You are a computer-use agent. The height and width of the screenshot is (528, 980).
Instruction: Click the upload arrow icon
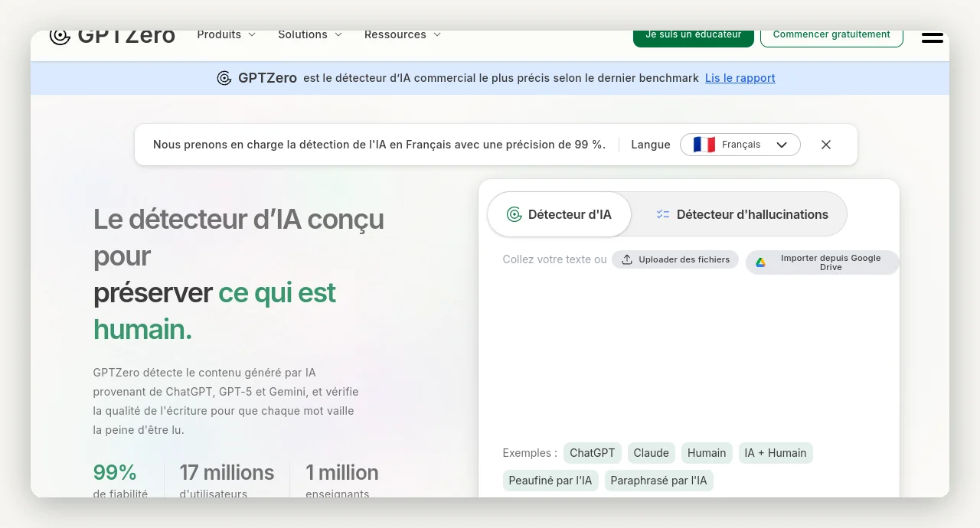[x=627, y=259]
